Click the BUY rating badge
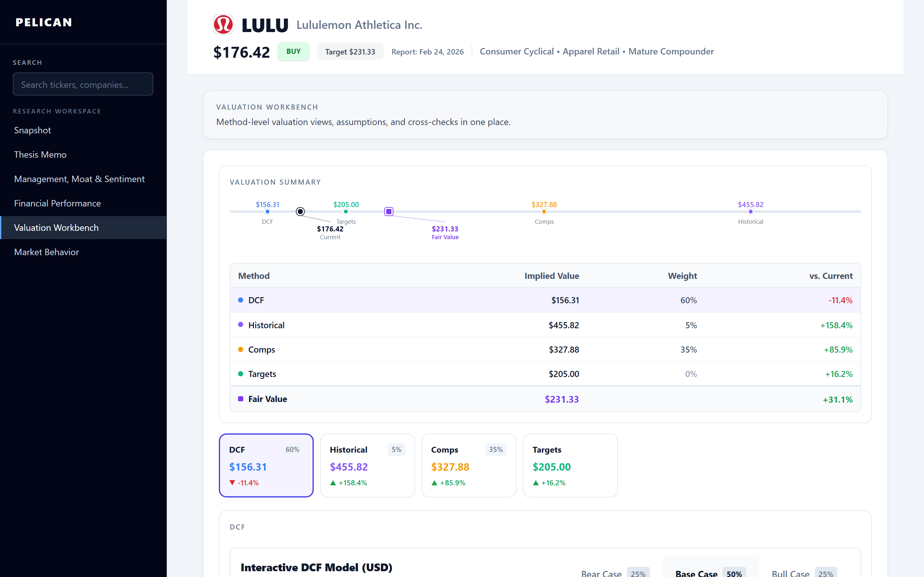 [293, 52]
